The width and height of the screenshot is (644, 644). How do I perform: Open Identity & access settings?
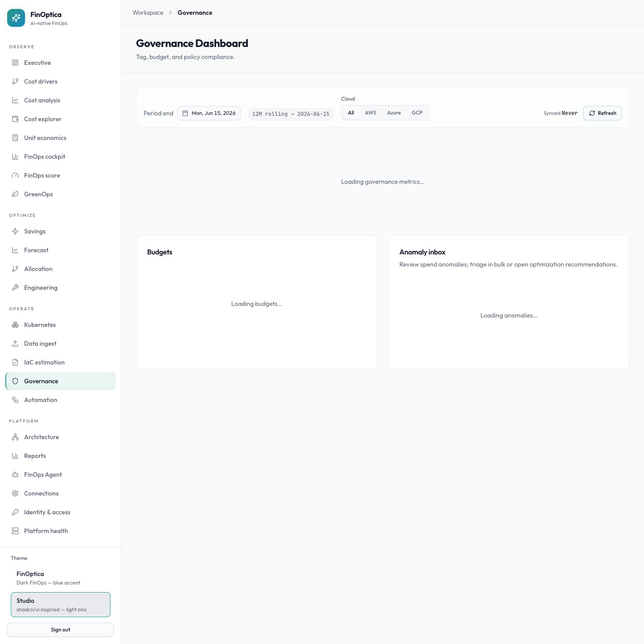(60, 512)
